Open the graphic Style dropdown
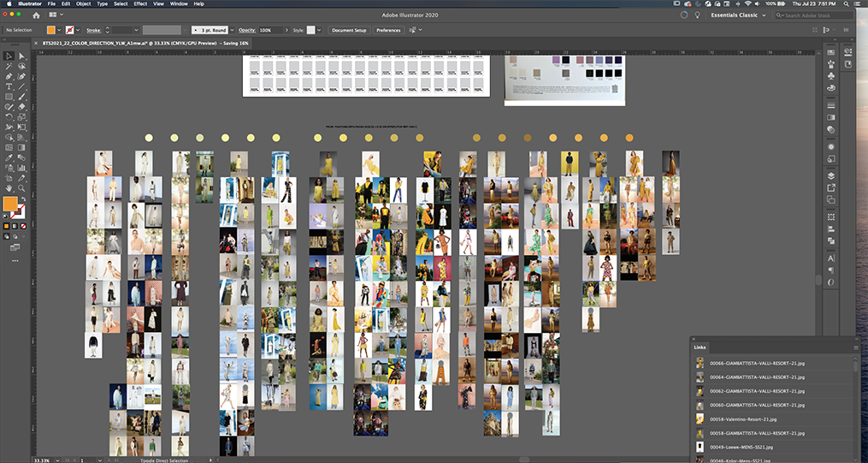The width and height of the screenshot is (868, 463). point(319,30)
